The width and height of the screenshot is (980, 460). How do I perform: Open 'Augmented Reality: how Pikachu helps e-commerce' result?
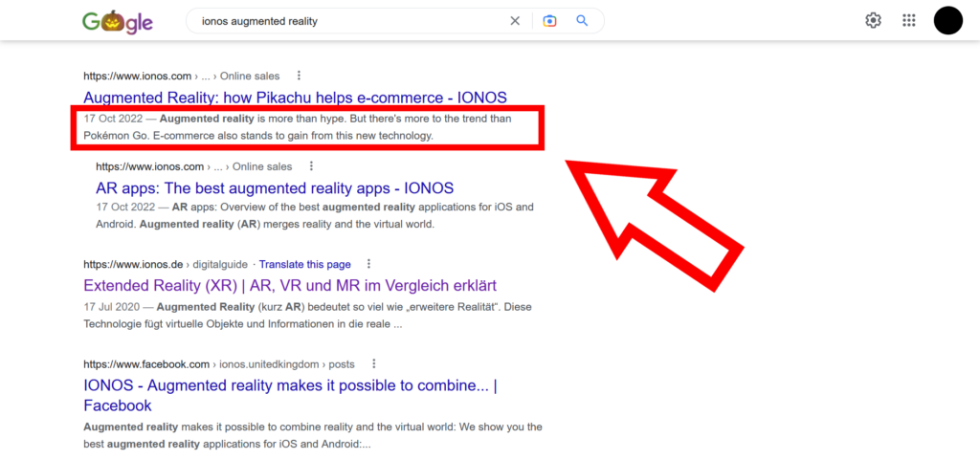pyautogui.click(x=295, y=98)
